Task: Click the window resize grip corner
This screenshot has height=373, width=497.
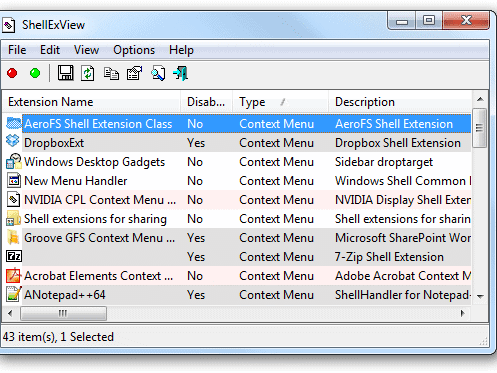Action: click(483, 341)
